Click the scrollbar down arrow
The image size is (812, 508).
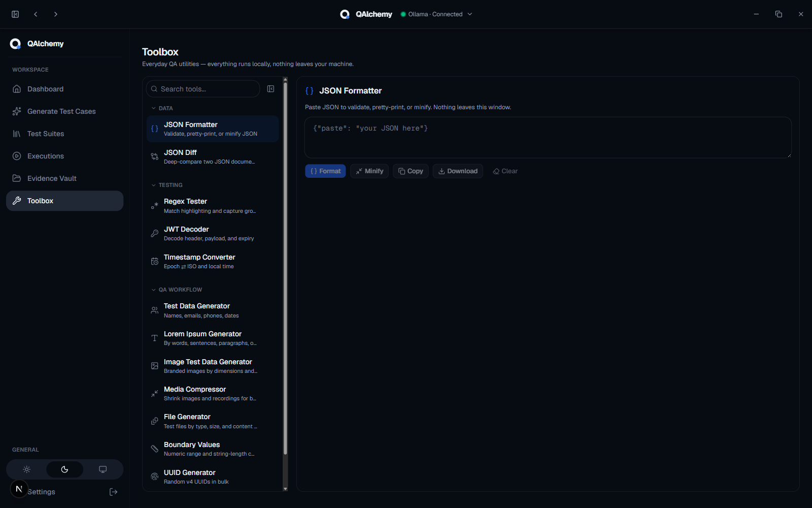point(285,489)
